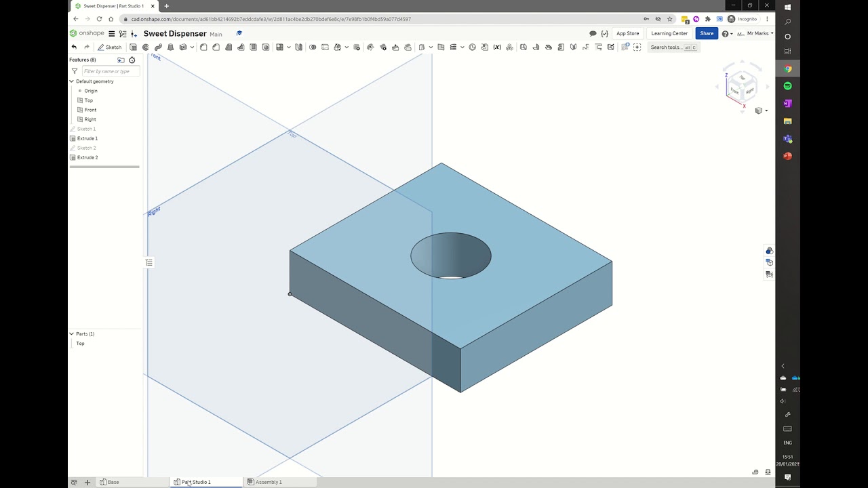
Task: Select the Move face tool
Action: coord(395,47)
